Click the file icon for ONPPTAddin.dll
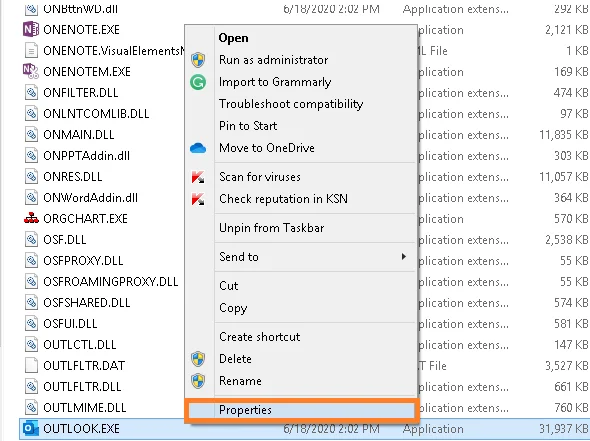 (31, 156)
